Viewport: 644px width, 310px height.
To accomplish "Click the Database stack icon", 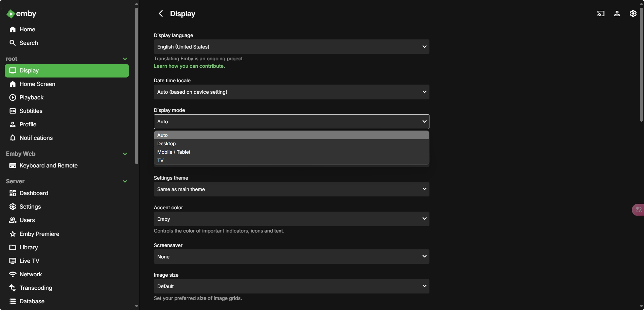I will point(13,302).
